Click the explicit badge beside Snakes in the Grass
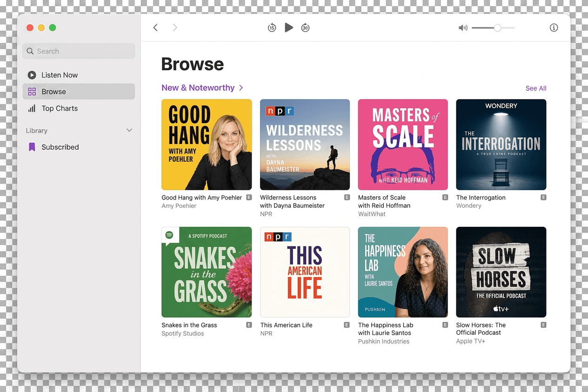This screenshot has height=392, width=588. point(249,325)
